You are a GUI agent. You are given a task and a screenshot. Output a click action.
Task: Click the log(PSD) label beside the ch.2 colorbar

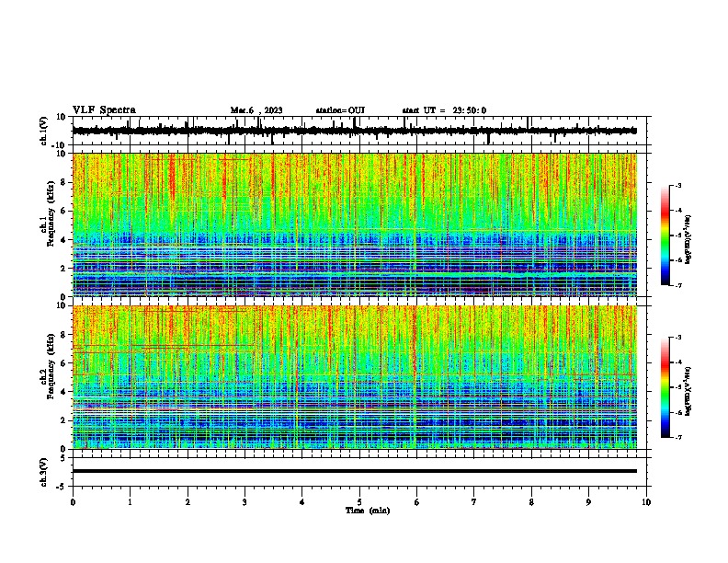tap(688, 391)
